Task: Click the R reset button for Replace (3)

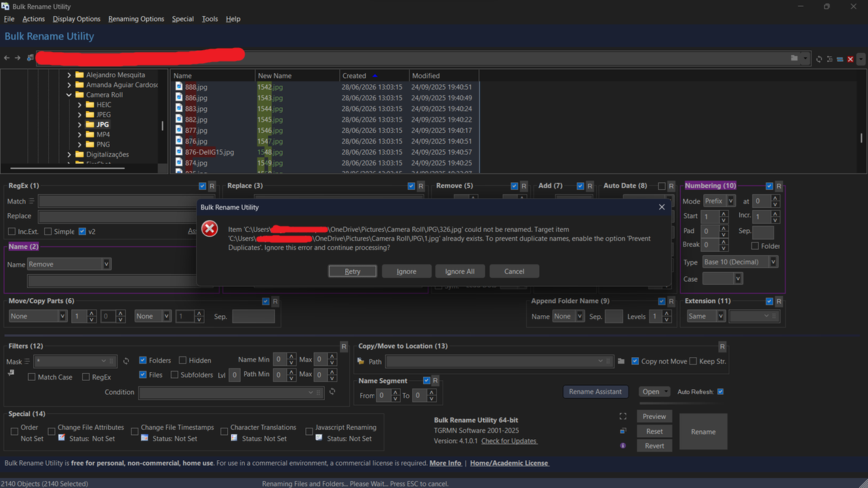Action: pos(420,186)
